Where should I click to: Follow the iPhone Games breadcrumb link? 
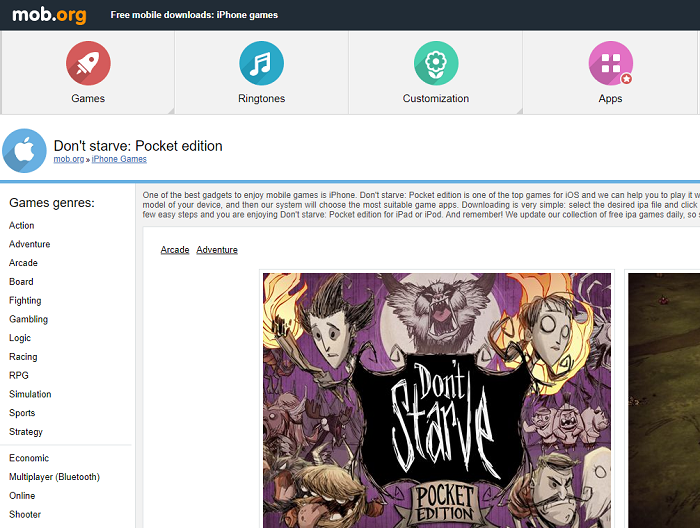(119, 159)
